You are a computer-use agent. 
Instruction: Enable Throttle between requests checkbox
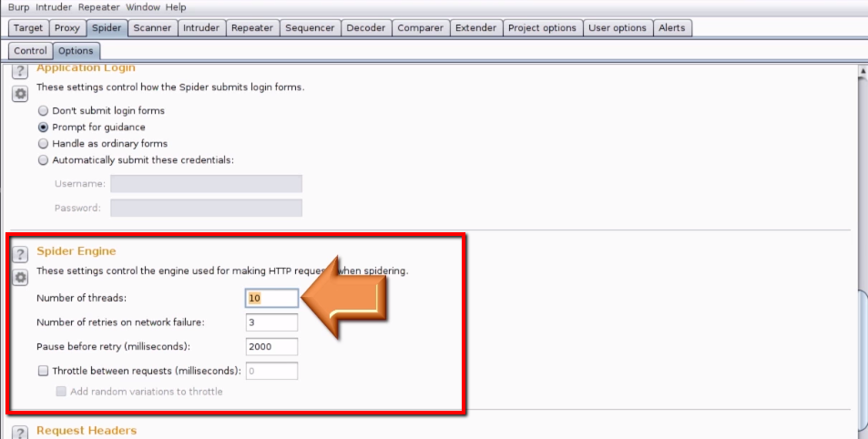[x=43, y=371]
